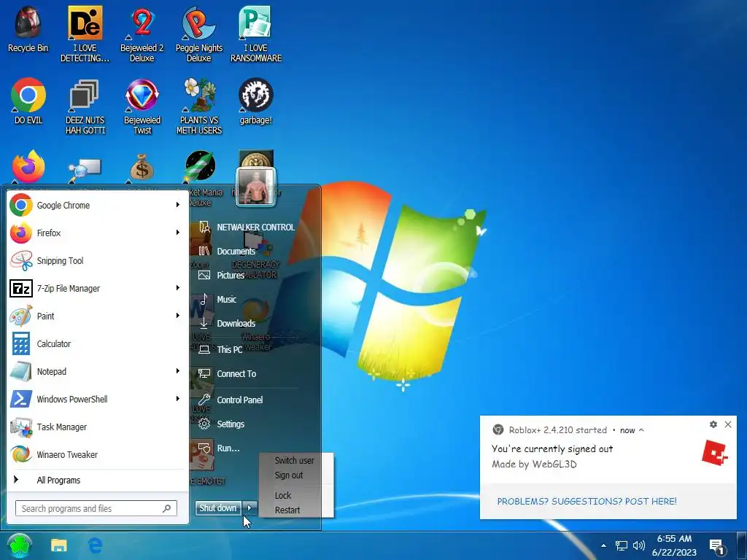Click the Shut down button
747x560 pixels.
(x=218, y=508)
